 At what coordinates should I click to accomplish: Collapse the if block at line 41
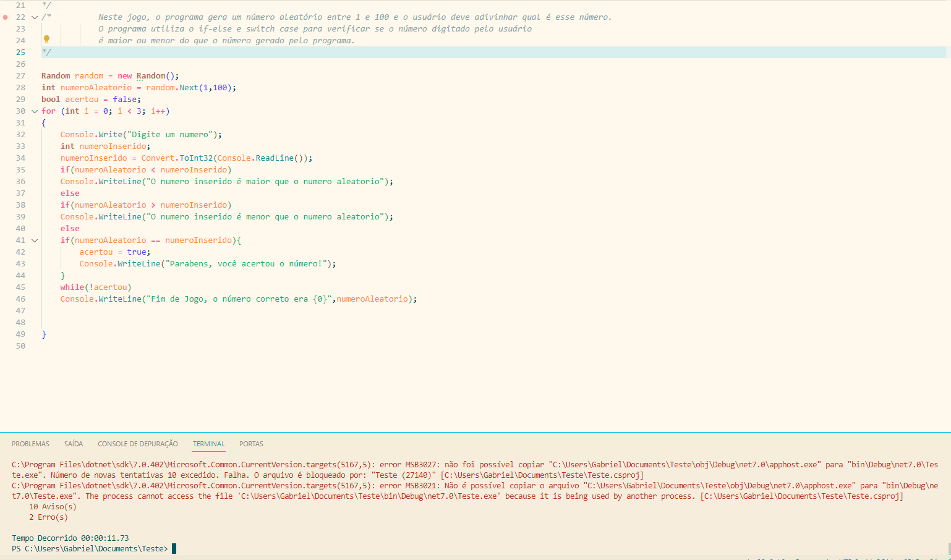click(x=35, y=240)
